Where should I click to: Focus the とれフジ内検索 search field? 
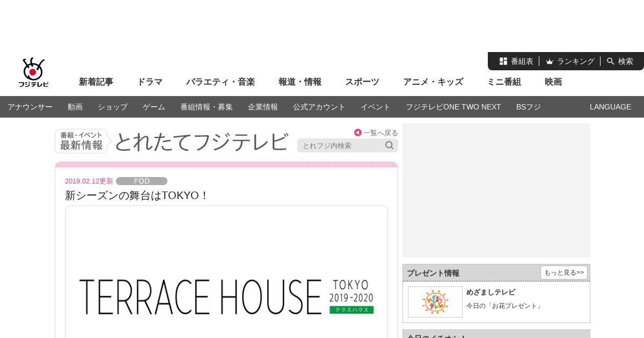click(x=341, y=145)
